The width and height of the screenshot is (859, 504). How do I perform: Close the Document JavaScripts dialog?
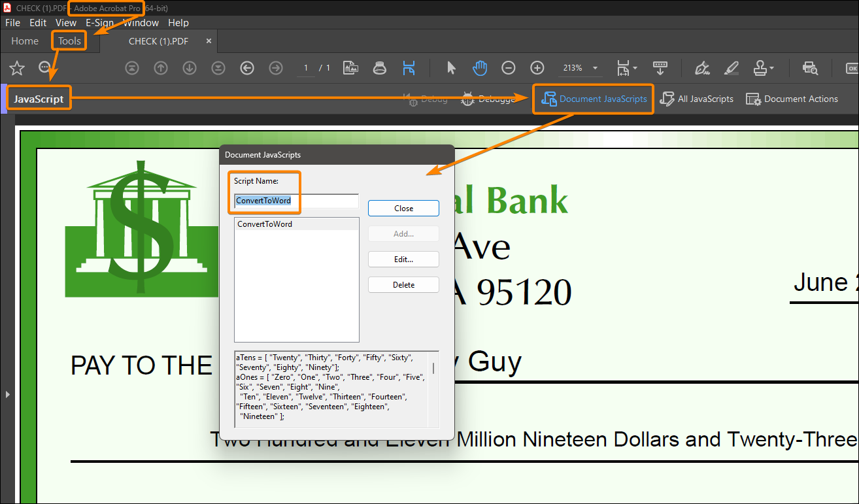403,208
